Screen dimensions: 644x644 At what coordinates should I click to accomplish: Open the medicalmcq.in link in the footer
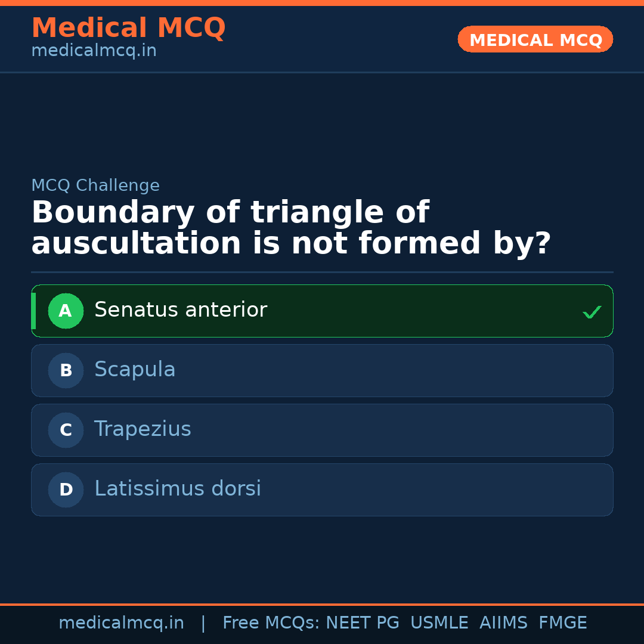pos(121,623)
